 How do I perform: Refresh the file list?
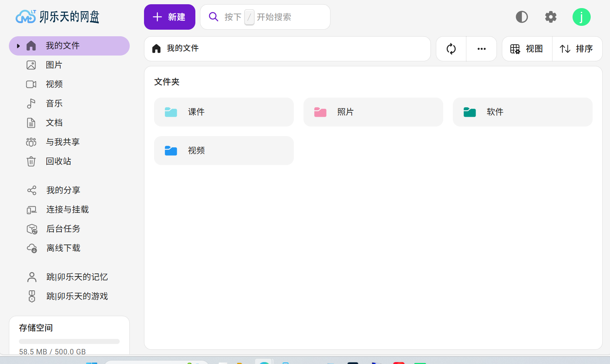(451, 49)
